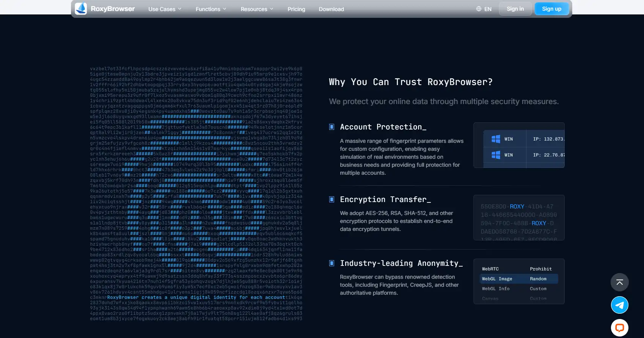Viewport: 644px width, 338px height.
Task: Click the scroll-to-top arrow button
Action: pyautogui.click(x=620, y=282)
